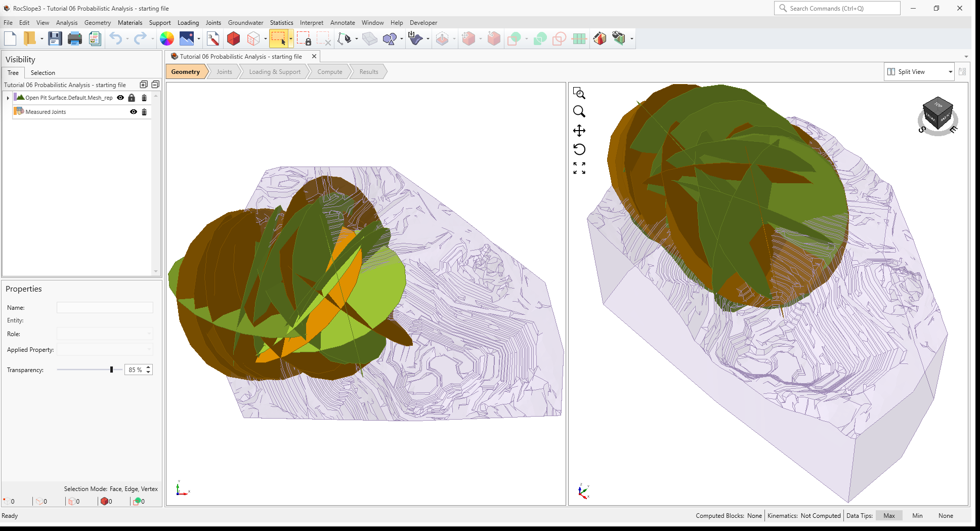Click the red subtract boolean icon
The height and width of the screenshot is (531, 980).
pos(560,38)
